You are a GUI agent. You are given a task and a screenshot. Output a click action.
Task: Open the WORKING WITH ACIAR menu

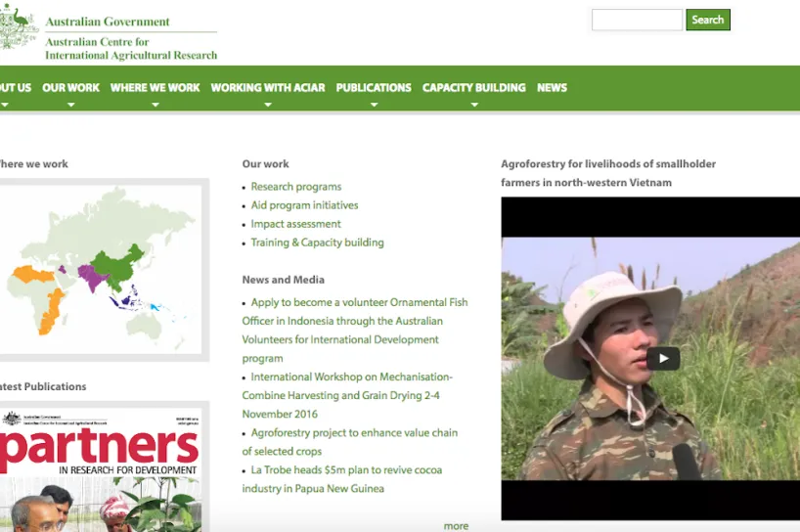point(268,88)
